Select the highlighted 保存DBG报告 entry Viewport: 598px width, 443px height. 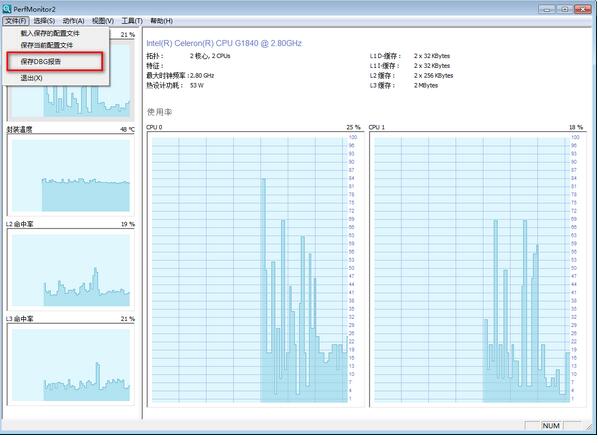pos(55,61)
